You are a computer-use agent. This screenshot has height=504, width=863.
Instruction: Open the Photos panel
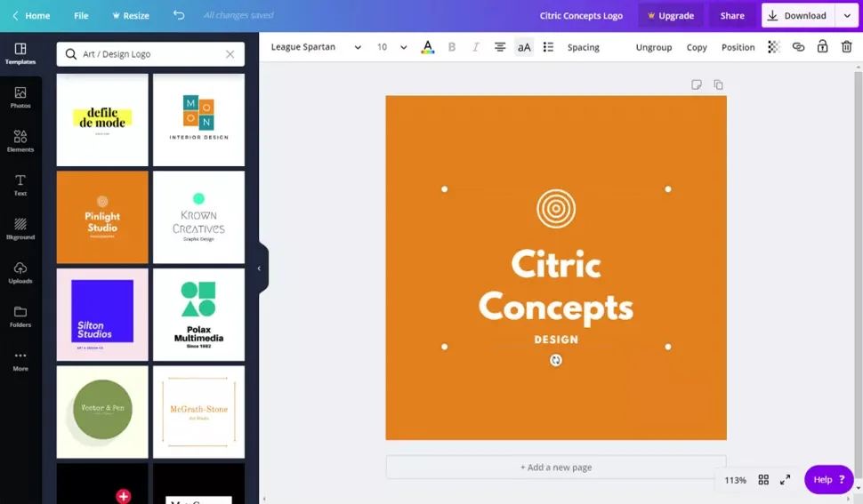tap(20, 97)
